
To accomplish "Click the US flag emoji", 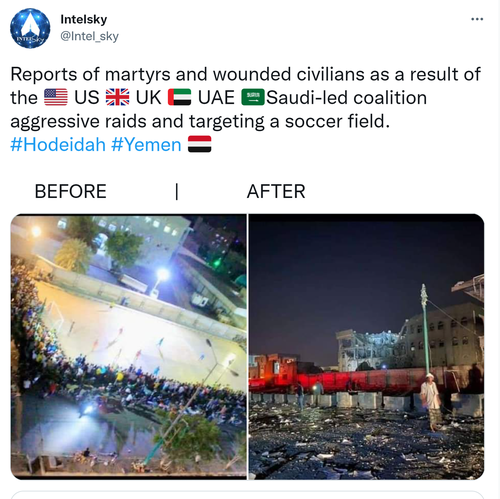I will pos(56,97).
